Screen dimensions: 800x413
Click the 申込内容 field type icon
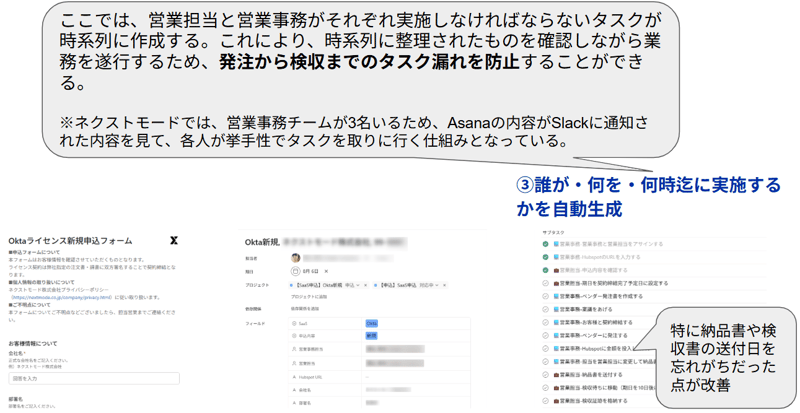coord(294,336)
